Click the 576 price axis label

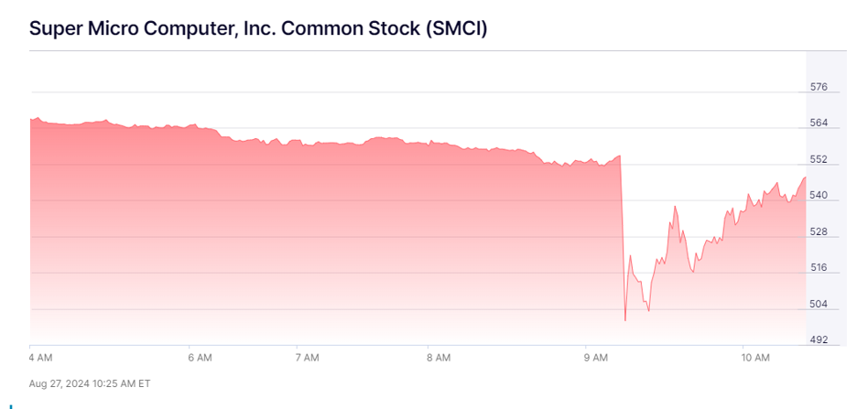click(x=819, y=88)
